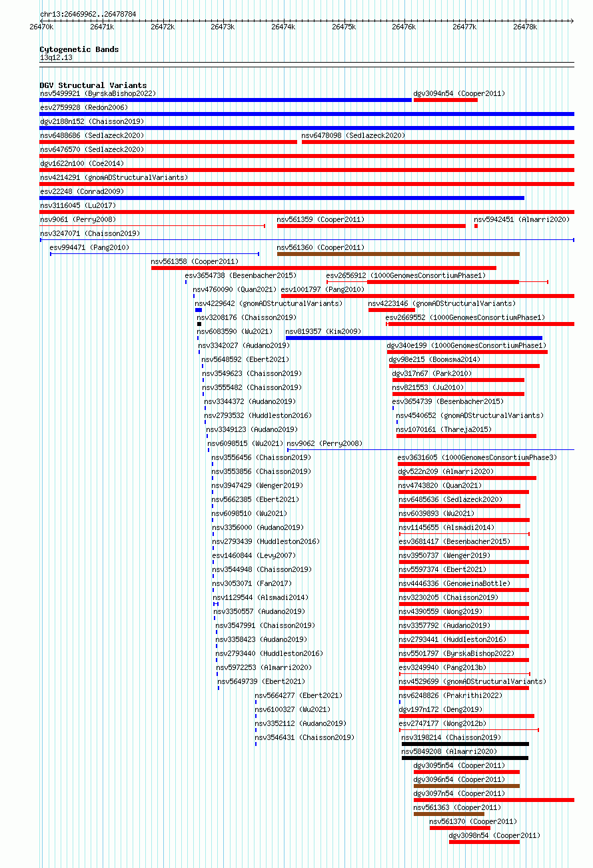Click esv994471 (Pang2010) label
The image size is (593, 868).
pos(89,247)
